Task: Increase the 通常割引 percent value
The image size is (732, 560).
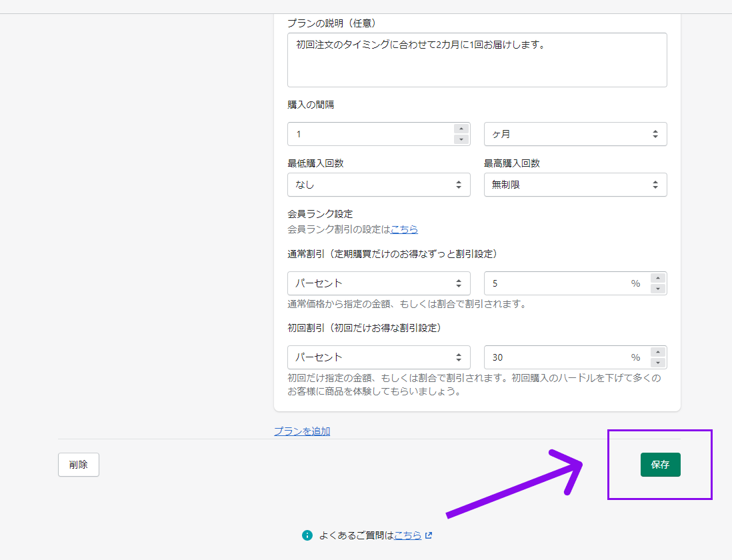Action: click(658, 278)
